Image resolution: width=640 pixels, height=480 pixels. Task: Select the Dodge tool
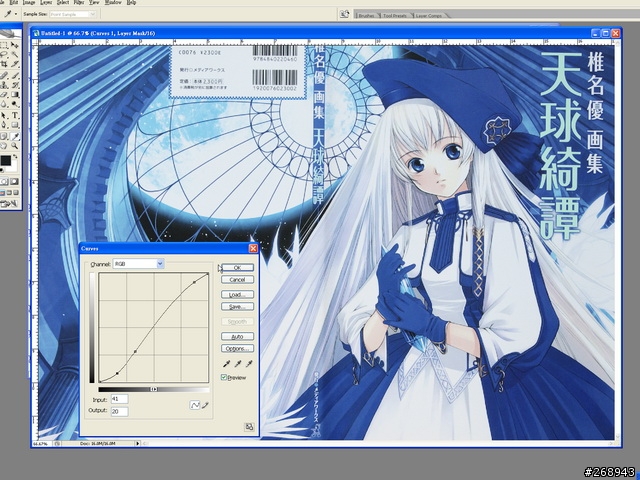15,104
